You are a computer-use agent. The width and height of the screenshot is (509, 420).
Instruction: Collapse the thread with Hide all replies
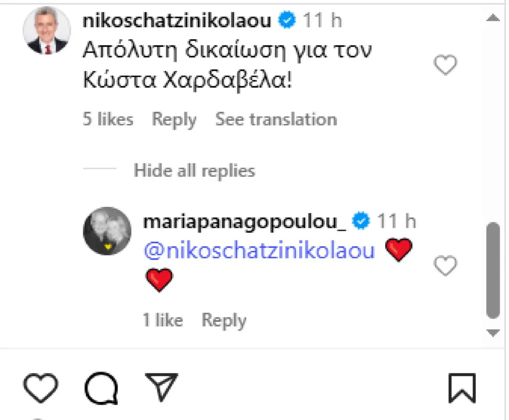[194, 171]
